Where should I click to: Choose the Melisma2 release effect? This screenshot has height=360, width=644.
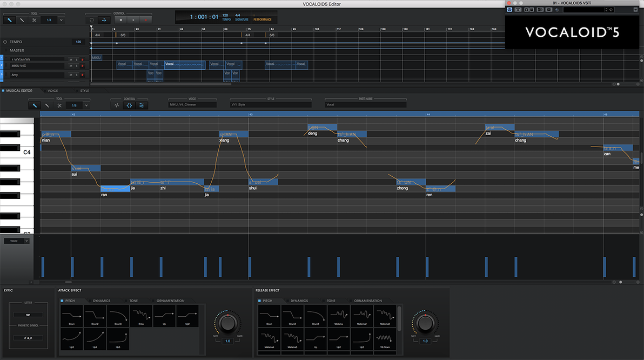[x=362, y=316]
